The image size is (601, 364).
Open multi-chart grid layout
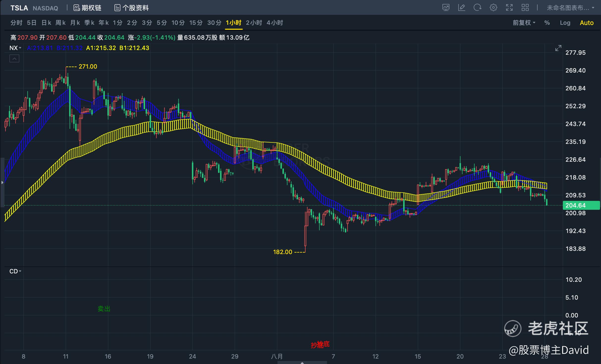point(525,8)
